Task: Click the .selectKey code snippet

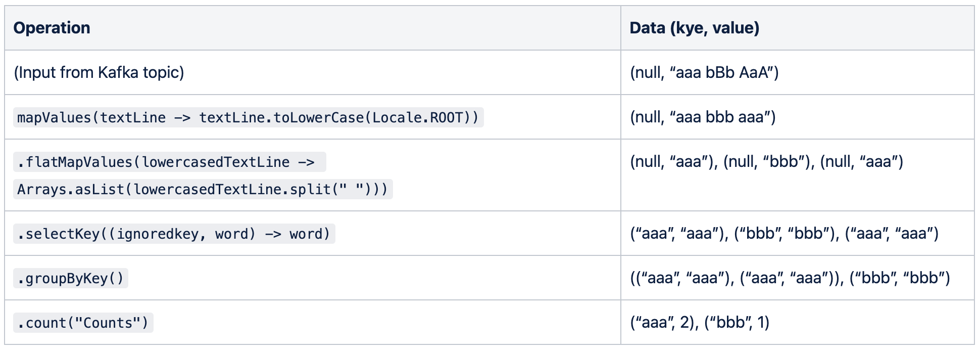Action: [x=174, y=234]
